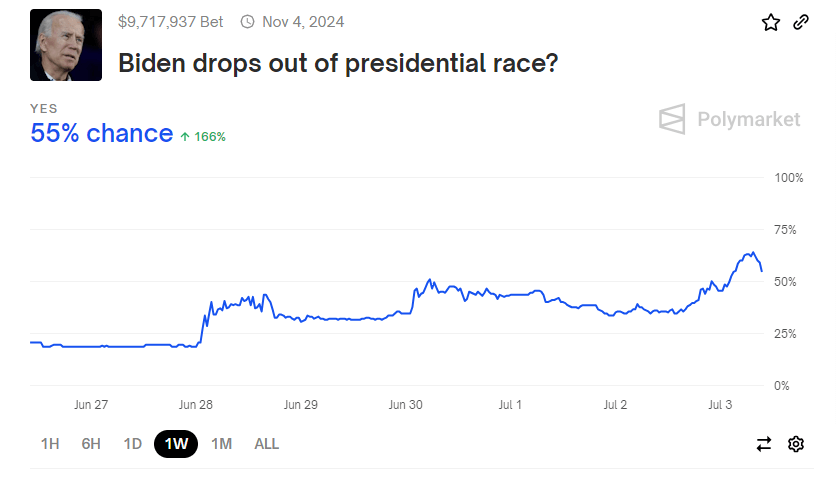Switch chart to 1M range
The height and width of the screenshot is (477, 837).
pos(222,444)
